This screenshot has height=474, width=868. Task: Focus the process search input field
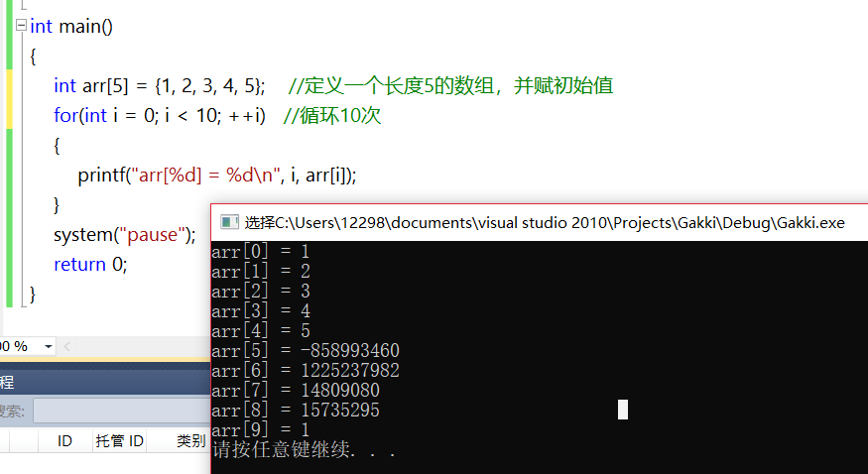click(x=122, y=411)
